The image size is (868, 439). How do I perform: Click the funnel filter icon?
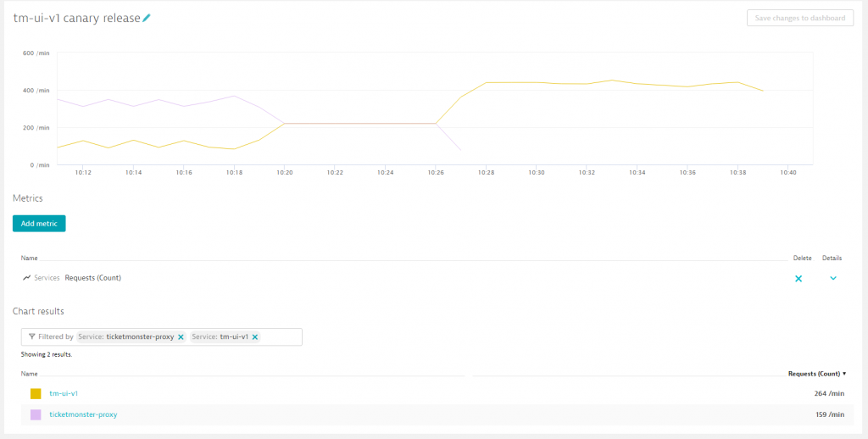[x=31, y=336]
